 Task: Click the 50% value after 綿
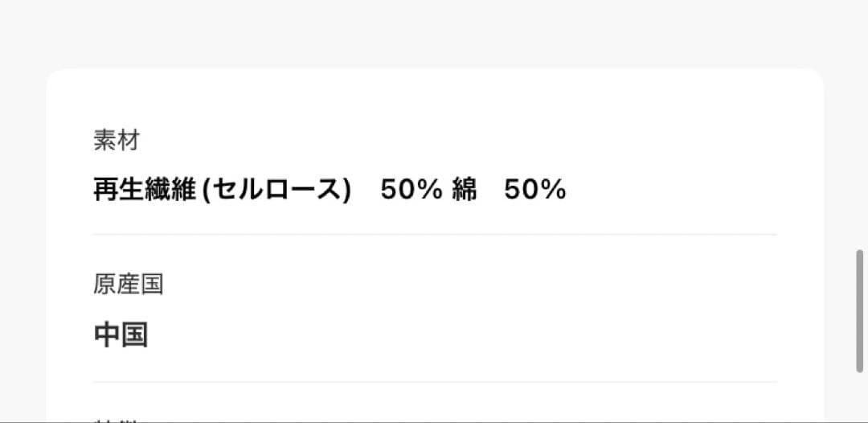pyautogui.click(x=535, y=190)
